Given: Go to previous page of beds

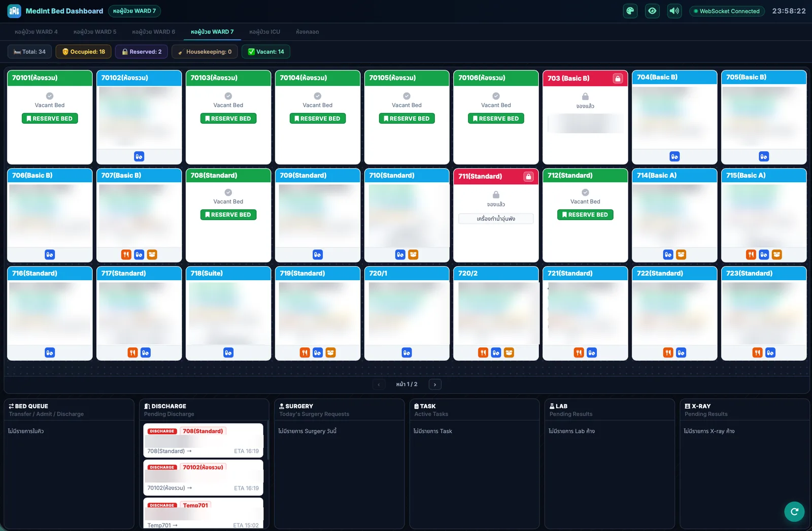Looking at the screenshot, I should coord(379,384).
